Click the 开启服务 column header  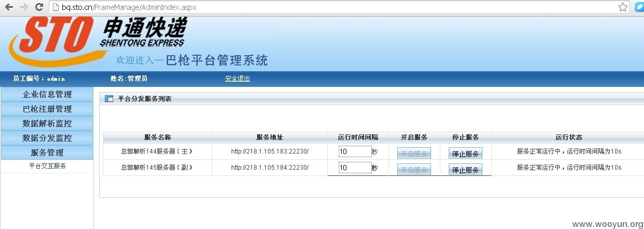(x=414, y=137)
